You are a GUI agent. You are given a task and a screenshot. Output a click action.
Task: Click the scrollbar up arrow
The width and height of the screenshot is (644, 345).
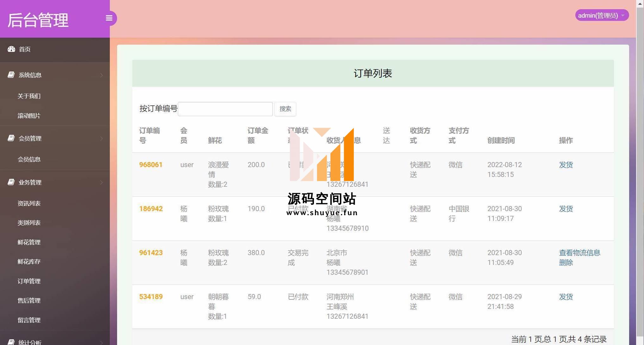pyautogui.click(x=640, y=3)
